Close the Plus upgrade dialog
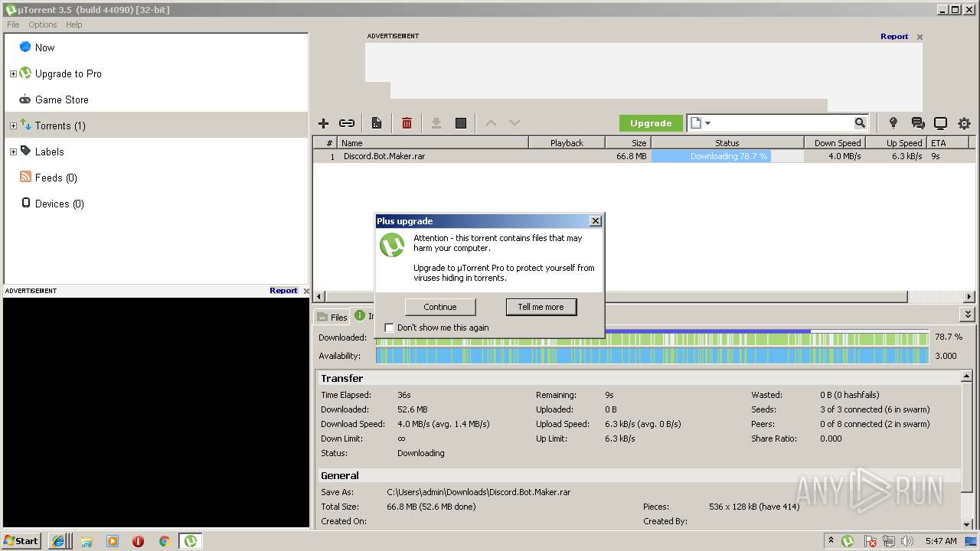 click(595, 221)
